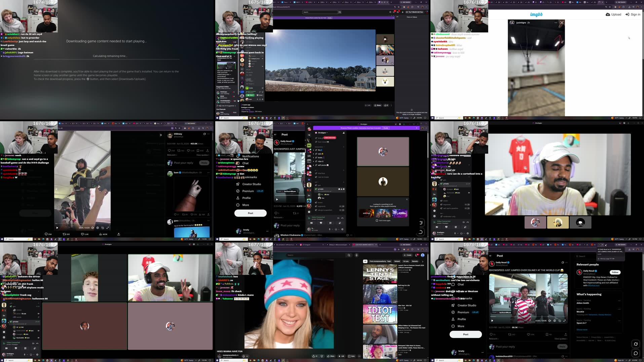
Task: Open Creator Studio in the X sidebar beside Discord
Action: 249,184
